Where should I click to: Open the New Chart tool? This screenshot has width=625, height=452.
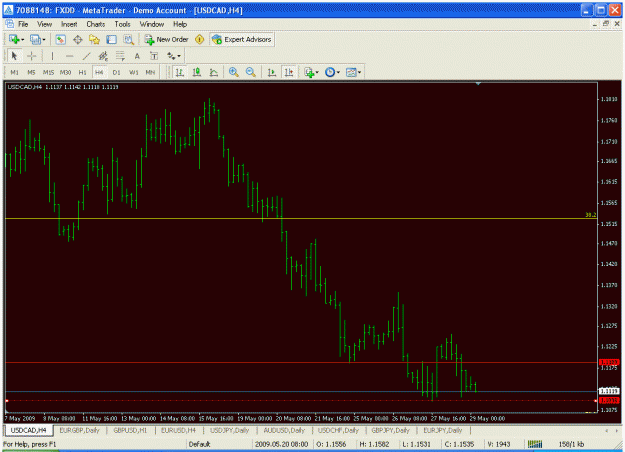tap(14, 39)
